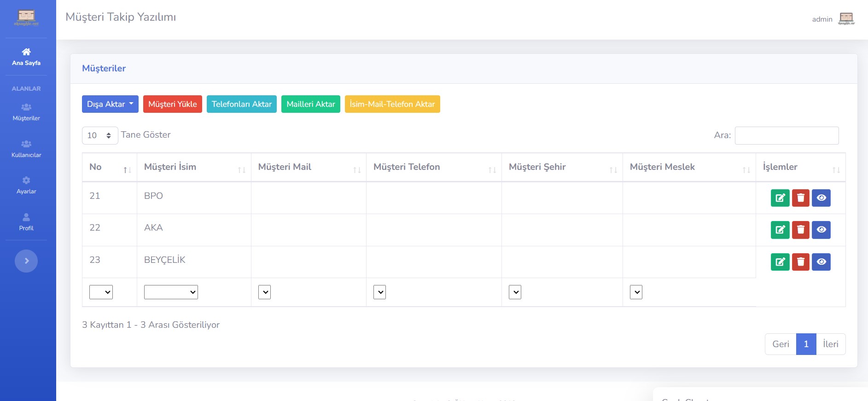Edit the BEYÇELİK customer record
Screen dimensions: 868x401
780,262
